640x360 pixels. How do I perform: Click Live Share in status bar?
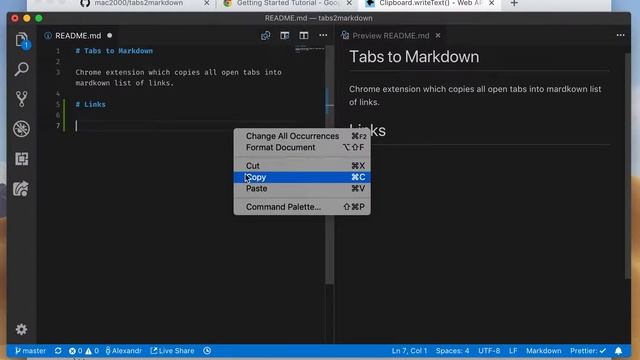(172, 351)
